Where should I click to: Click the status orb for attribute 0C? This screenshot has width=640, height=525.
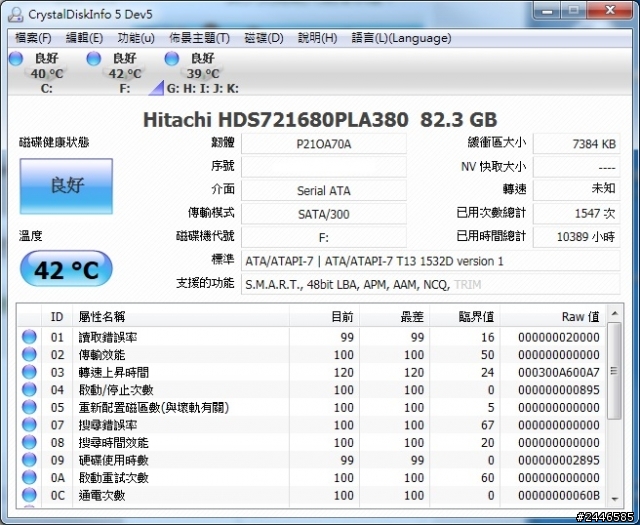coord(30,495)
